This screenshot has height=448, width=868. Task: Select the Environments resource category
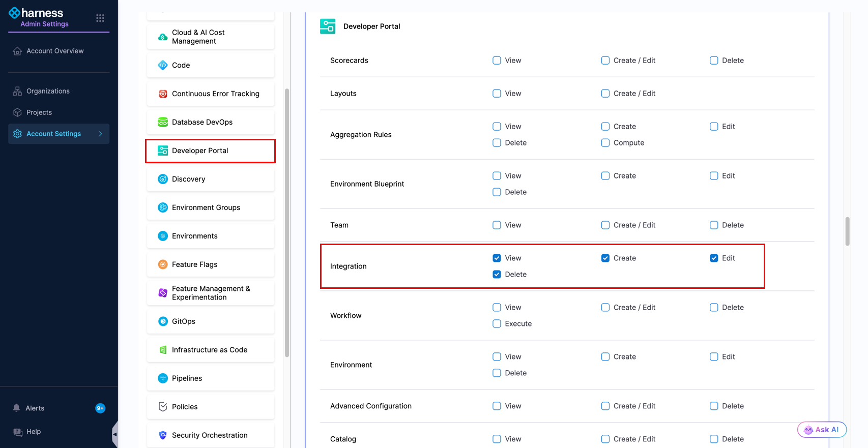211,236
